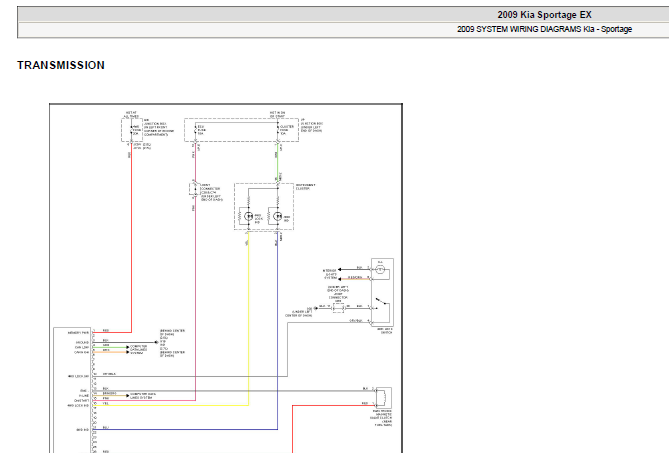This screenshot has width=669, height=453.
Task: Click the 4WD lock switch contact symbol
Action: click(382, 305)
